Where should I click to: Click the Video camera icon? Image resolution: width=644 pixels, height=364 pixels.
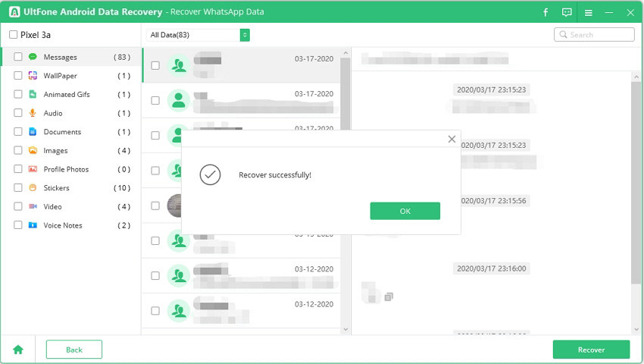(33, 206)
